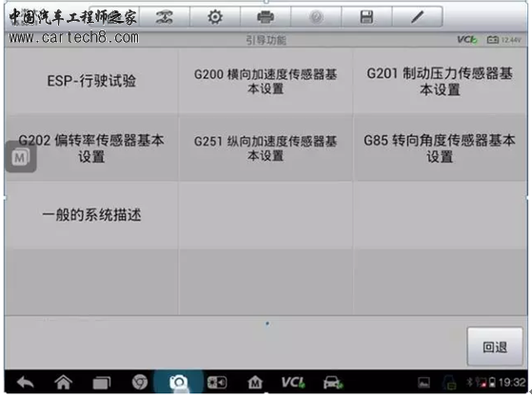The image size is (532, 397).
Task: Tap the Android home icon
Action: click(x=64, y=383)
